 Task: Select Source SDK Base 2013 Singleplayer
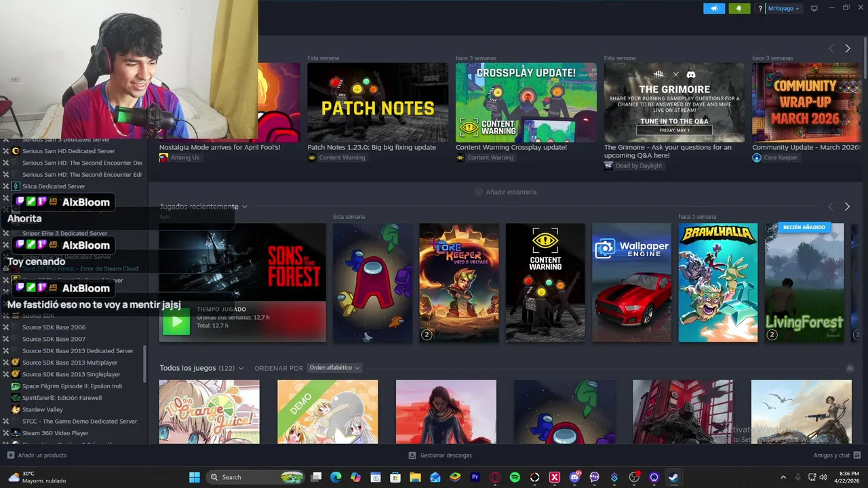[x=71, y=374]
